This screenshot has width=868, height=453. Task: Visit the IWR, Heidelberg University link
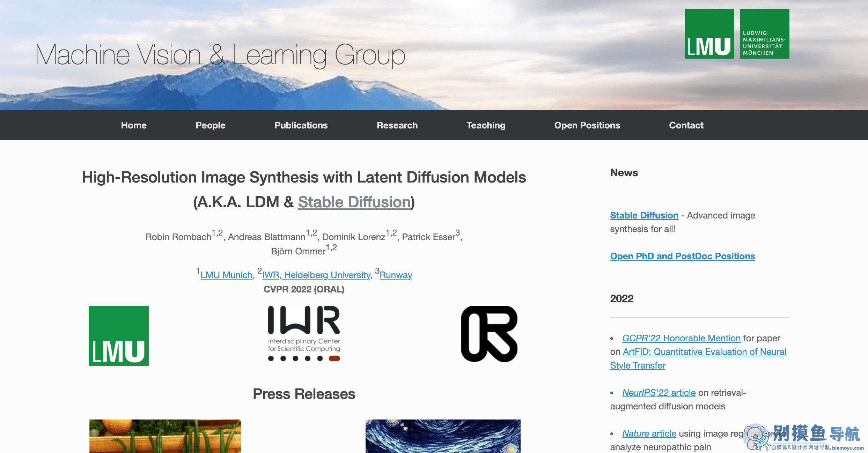[x=316, y=275]
